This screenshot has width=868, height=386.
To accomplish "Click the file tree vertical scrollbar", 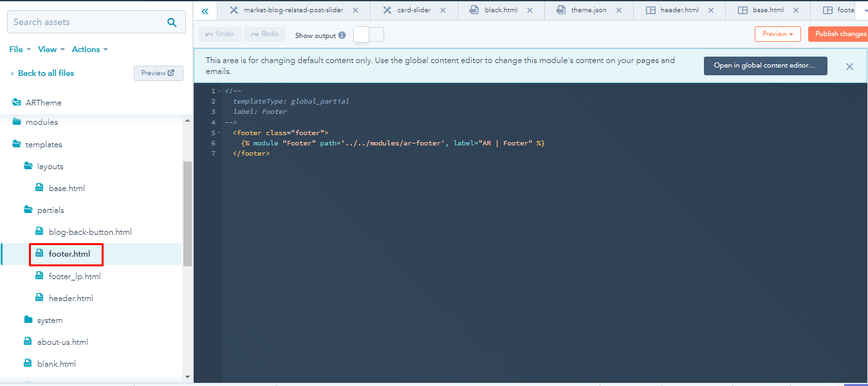I will point(187,212).
